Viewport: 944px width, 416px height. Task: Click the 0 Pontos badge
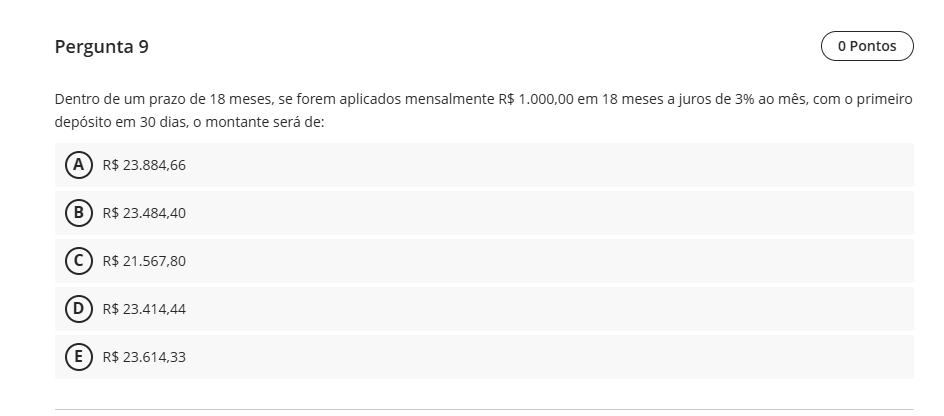click(867, 46)
